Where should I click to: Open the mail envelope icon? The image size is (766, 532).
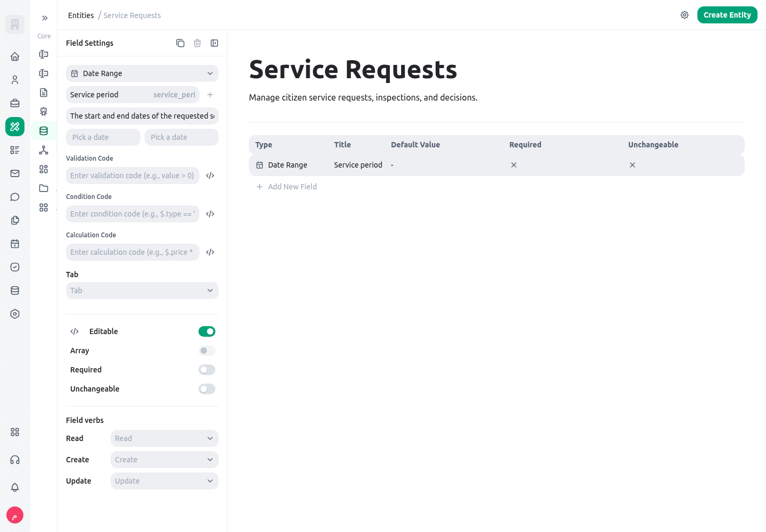tap(15, 173)
